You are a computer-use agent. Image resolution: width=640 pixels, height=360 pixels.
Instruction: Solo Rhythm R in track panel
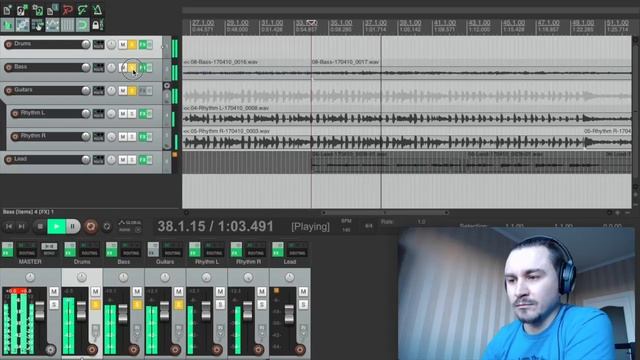click(132, 136)
